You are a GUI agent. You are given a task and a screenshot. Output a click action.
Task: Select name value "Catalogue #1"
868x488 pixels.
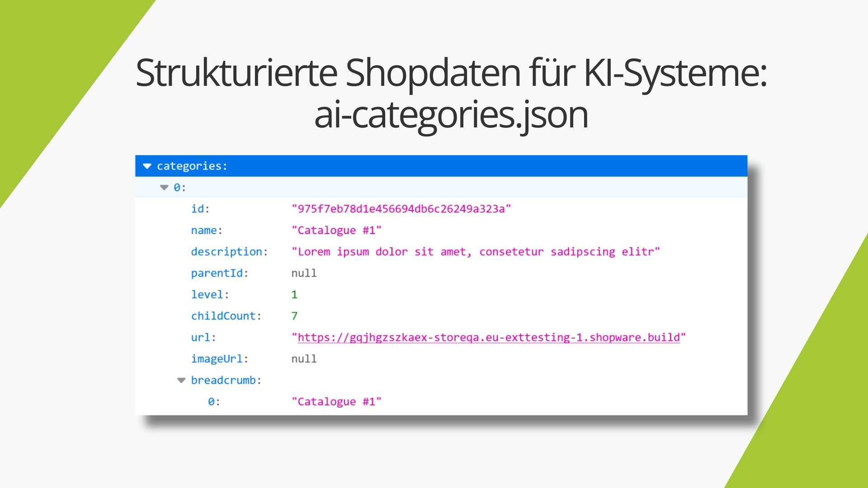[x=336, y=230]
